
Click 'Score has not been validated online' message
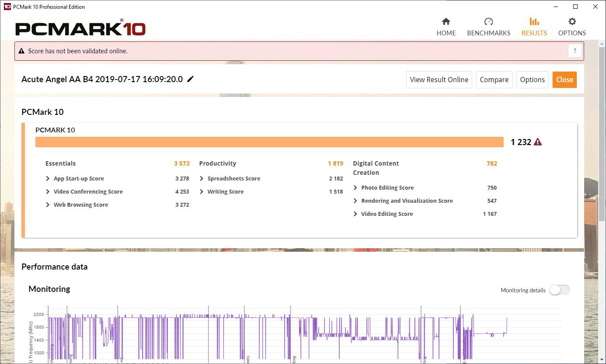78,51
